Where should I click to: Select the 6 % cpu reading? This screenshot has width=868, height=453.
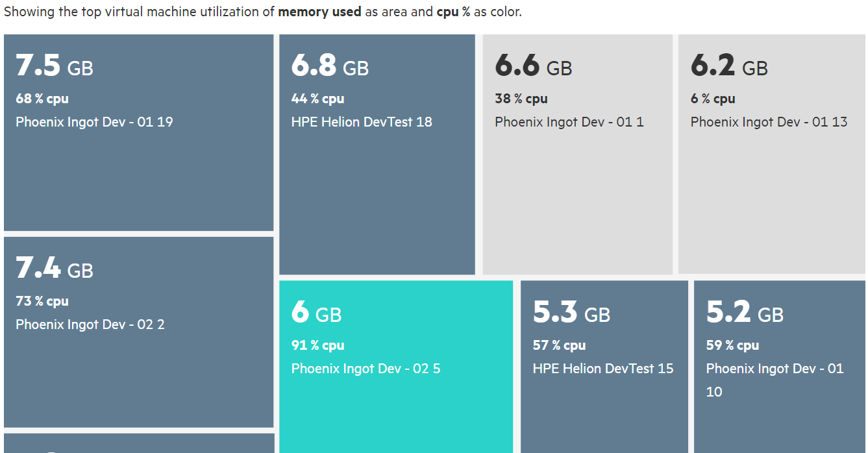[x=713, y=99]
